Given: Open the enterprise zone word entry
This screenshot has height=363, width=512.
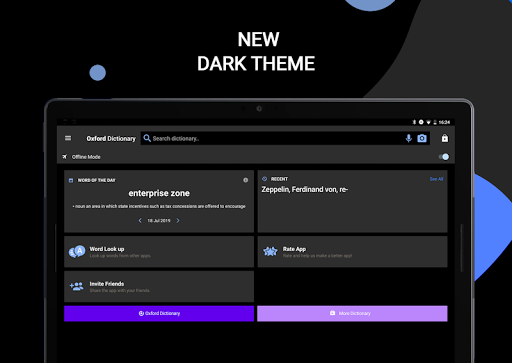Looking at the screenshot, I should (159, 193).
